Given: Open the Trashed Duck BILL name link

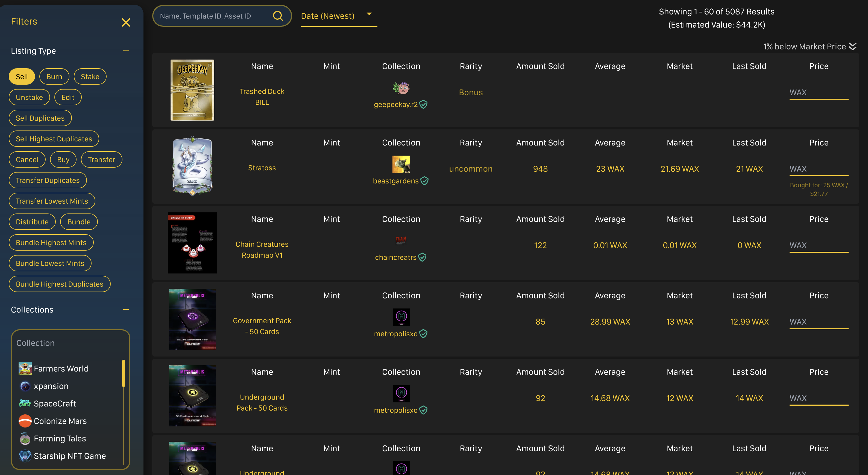Looking at the screenshot, I should pos(262,97).
